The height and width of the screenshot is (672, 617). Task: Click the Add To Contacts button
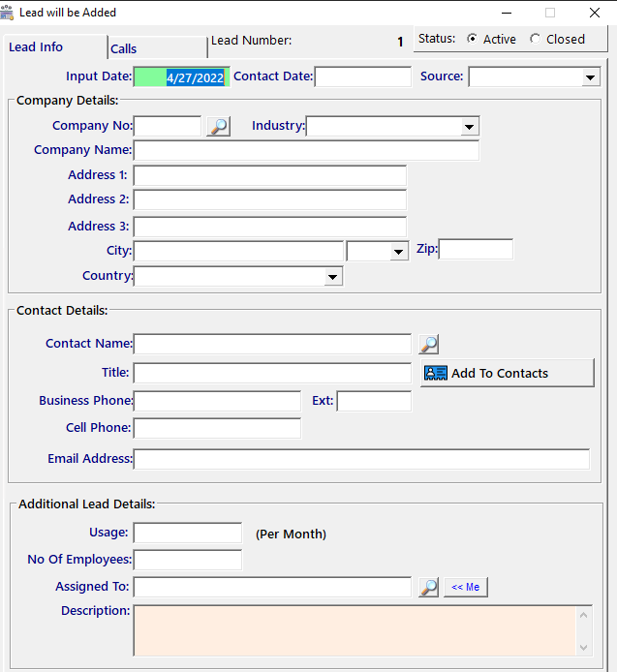tap(508, 373)
